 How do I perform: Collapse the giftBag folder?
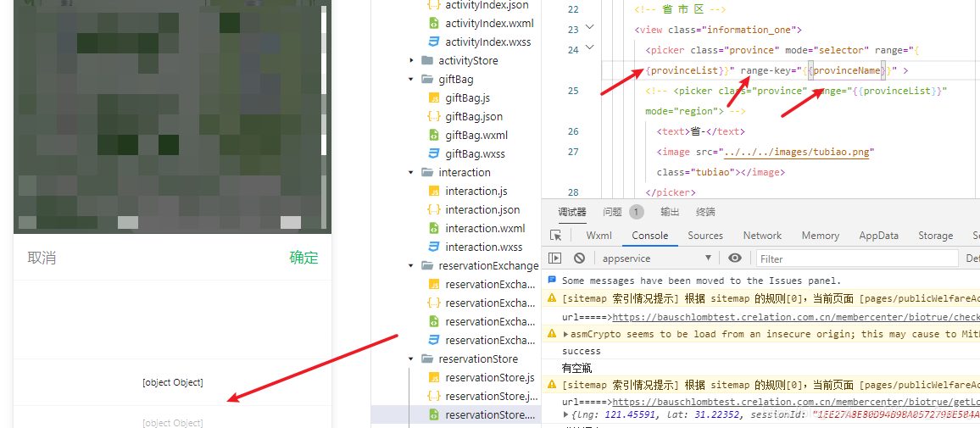pyautogui.click(x=411, y=80)
